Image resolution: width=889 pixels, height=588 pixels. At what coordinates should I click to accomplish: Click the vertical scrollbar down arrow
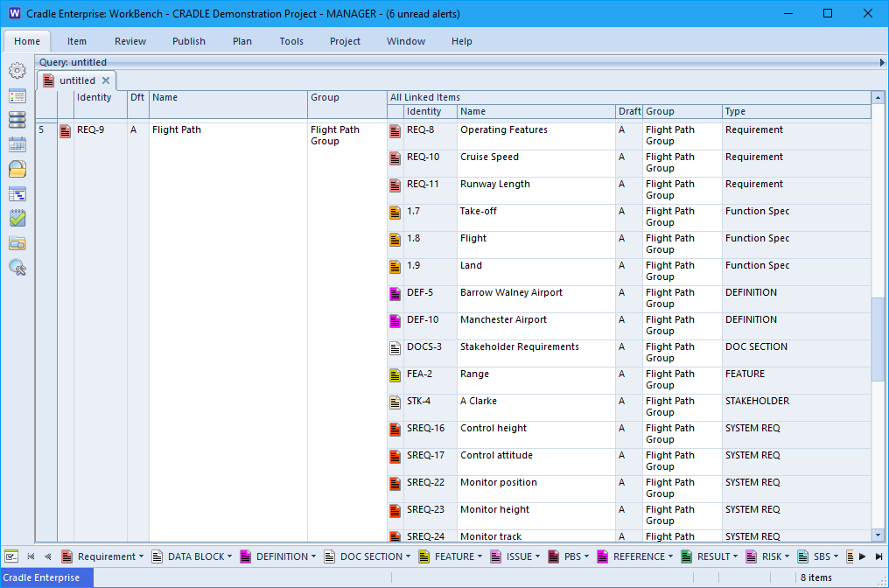coord(878,535)
